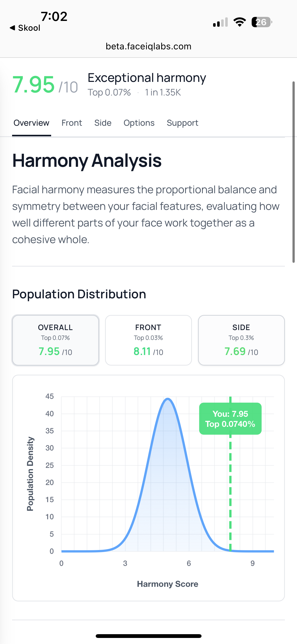Tap the 7:02 clock in status bar
This screenshot has width=297, height=644.
[54, 17]
